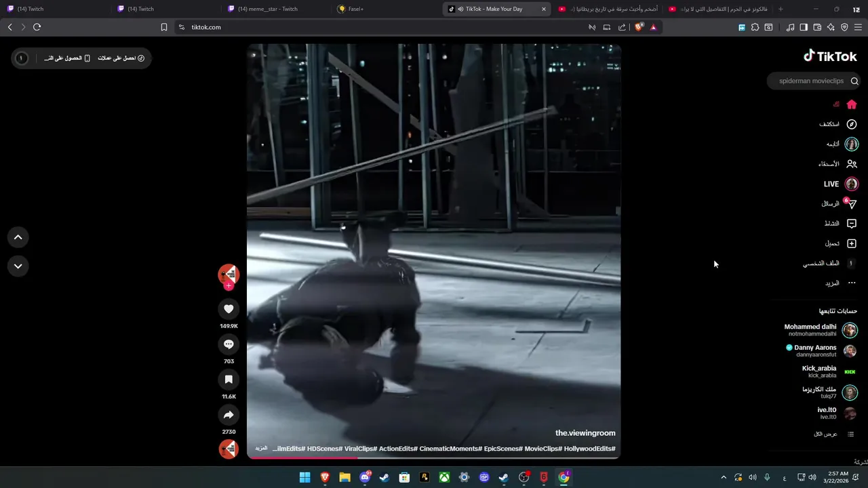Open the Profile item in the sidebar
The width and height of the screenshot is (868, 488).
click(x=831, y=263)
